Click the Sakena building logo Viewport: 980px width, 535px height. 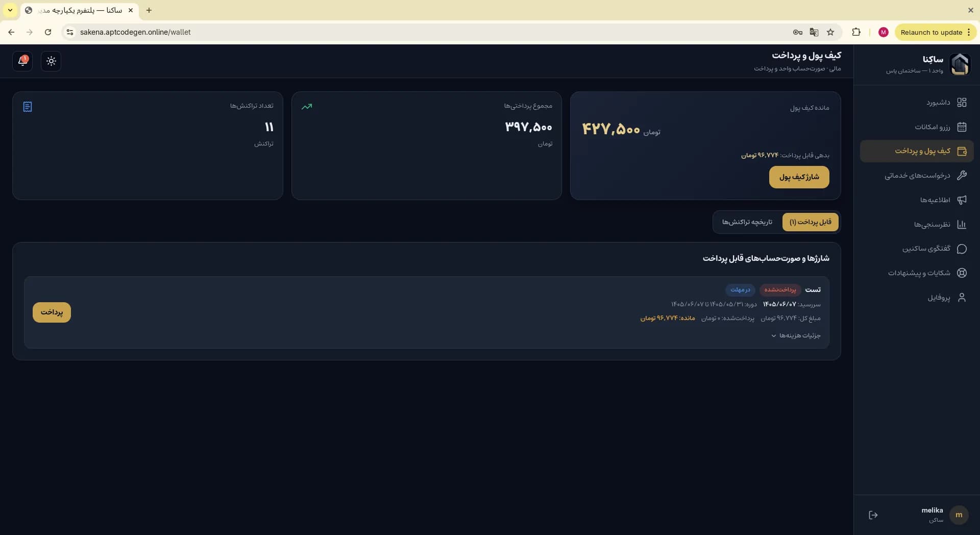coord(960,64)
